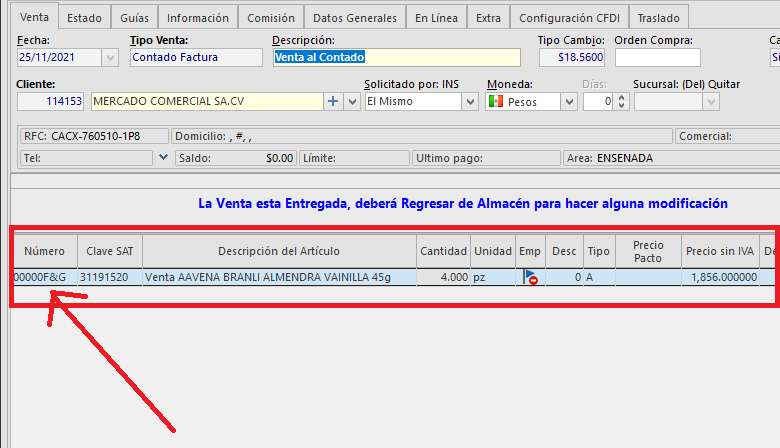
Task: Open the Solicitado por dropdown
Action: 470,101
